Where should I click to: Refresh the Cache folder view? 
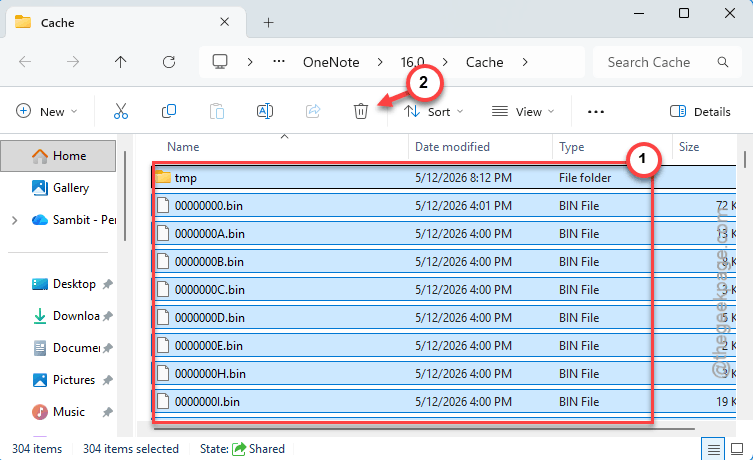(169, 62)
